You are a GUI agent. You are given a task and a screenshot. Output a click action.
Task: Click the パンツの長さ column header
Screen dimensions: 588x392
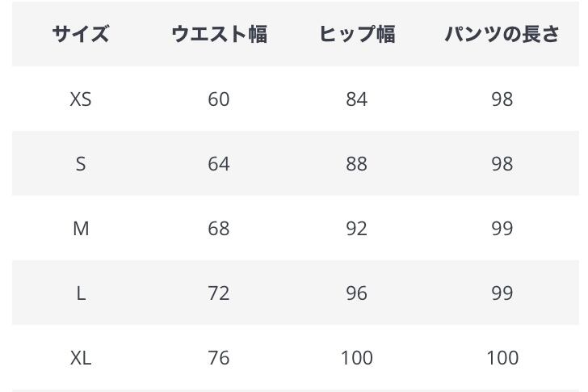502,34
